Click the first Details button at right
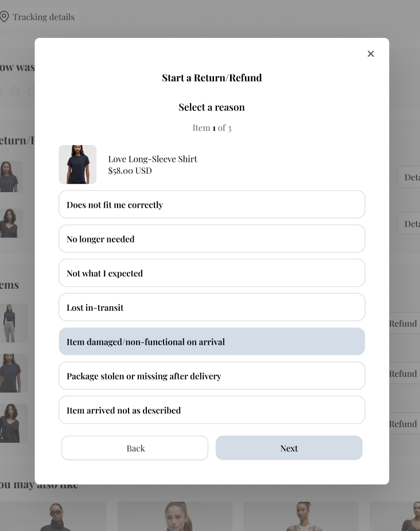This screenshot has width=420, height=531. tap(410, 177)
